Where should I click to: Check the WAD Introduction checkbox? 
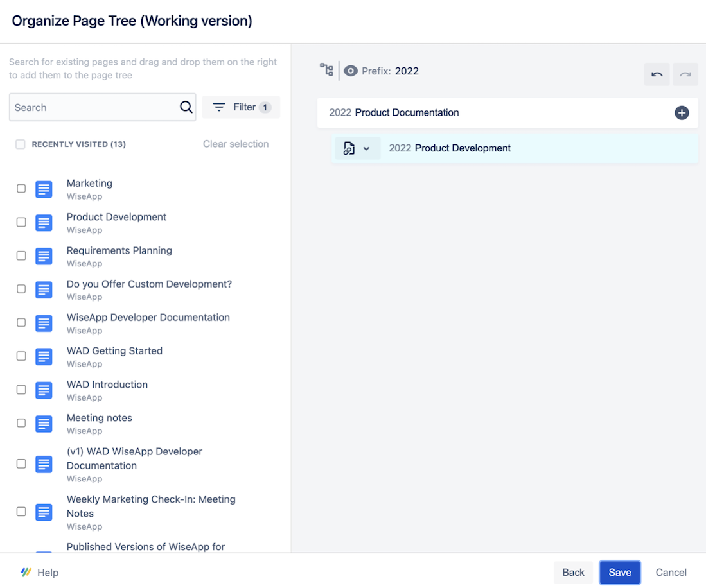21,390
